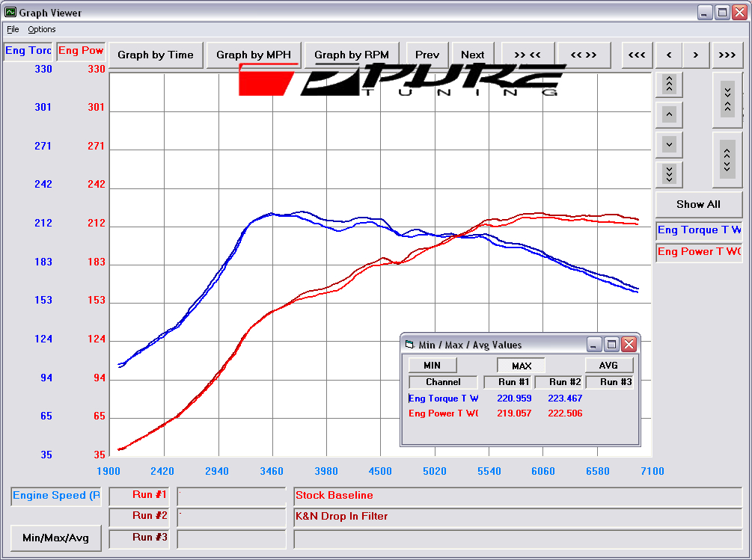Image resolution: width=752 pixels, height=560 pixels.
Task: Open the File menu
Action: tap(13, 29)
